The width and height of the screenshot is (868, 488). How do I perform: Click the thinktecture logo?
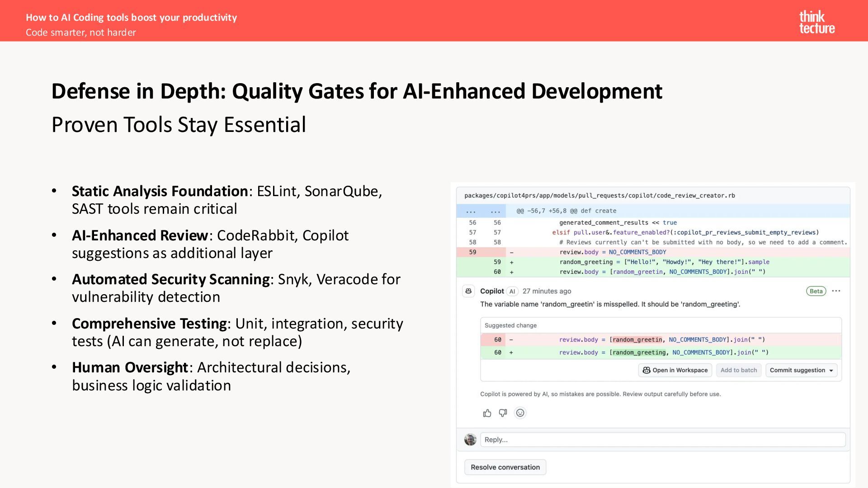[816, 22]
